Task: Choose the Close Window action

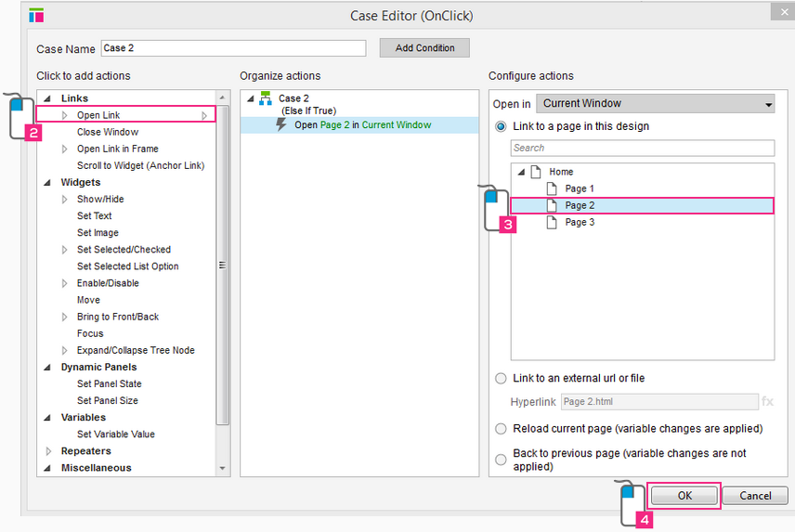Action: point(108,132)
